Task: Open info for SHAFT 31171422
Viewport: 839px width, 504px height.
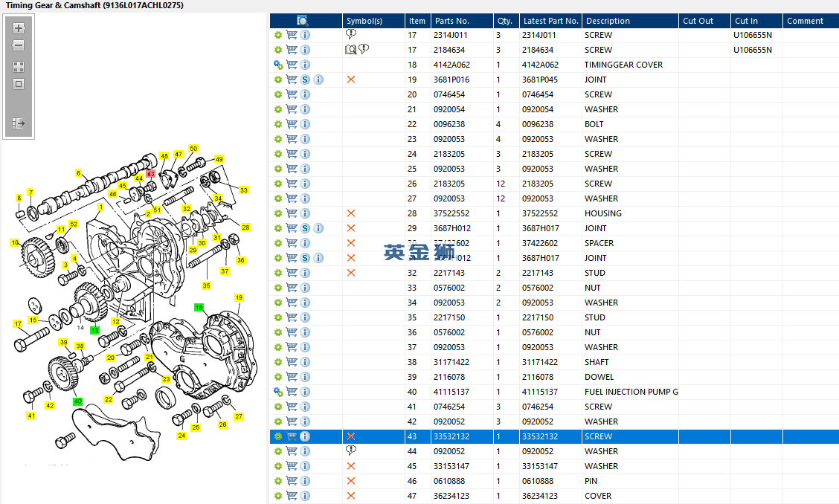Action: (x=305, y=362)
